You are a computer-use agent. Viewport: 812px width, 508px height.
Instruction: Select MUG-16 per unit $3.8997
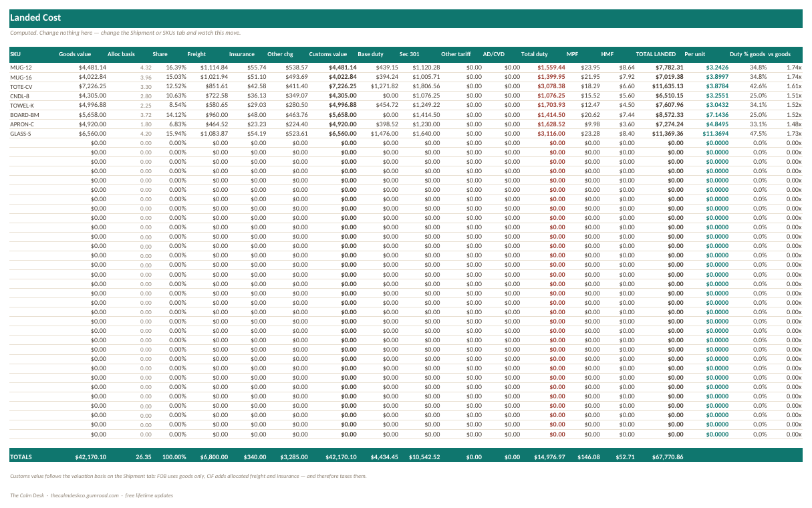point(716,77)
